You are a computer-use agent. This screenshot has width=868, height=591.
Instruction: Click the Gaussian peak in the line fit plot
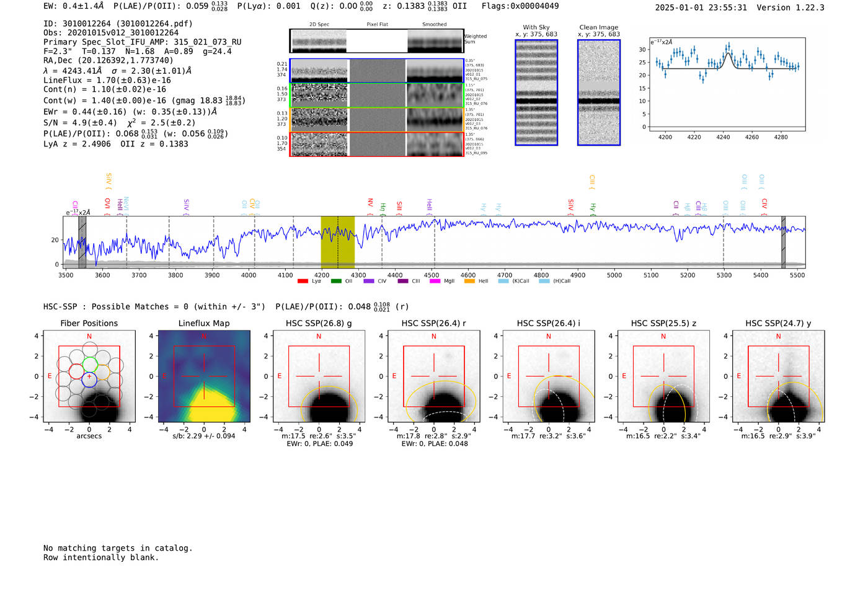[x=728, y=54]
